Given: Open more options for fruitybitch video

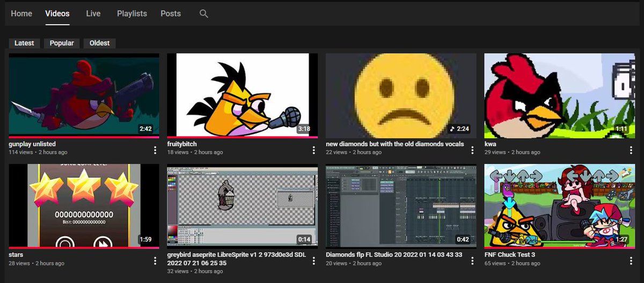Looking at the screenshot, I should tap(314, 150).
